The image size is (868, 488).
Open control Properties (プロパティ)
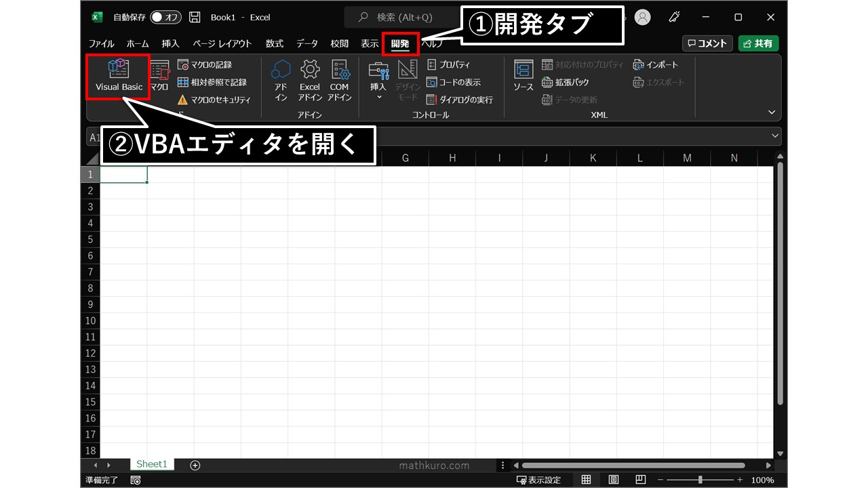point(448,64)
